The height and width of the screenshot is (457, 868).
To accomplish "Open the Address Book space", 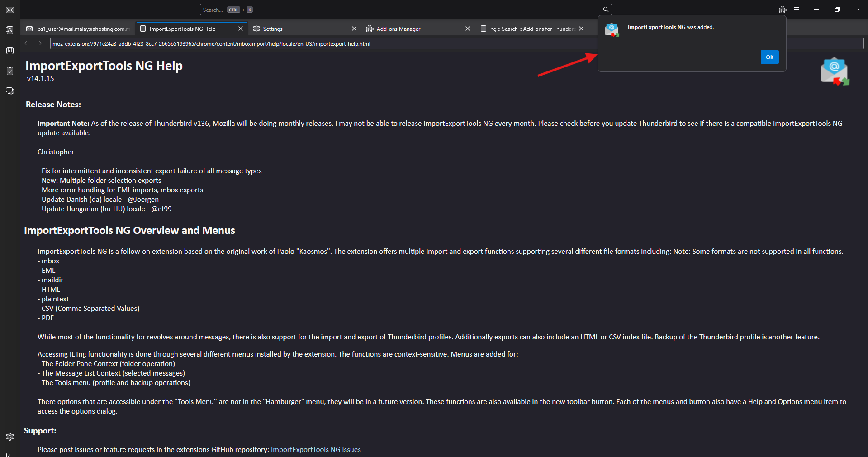I will (x=10, y=30).
